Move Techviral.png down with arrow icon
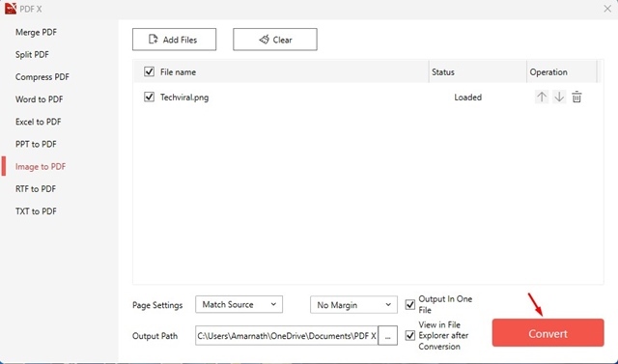Image resolution: width=618 pixels, height=364 pixels. tap(559, 97)
